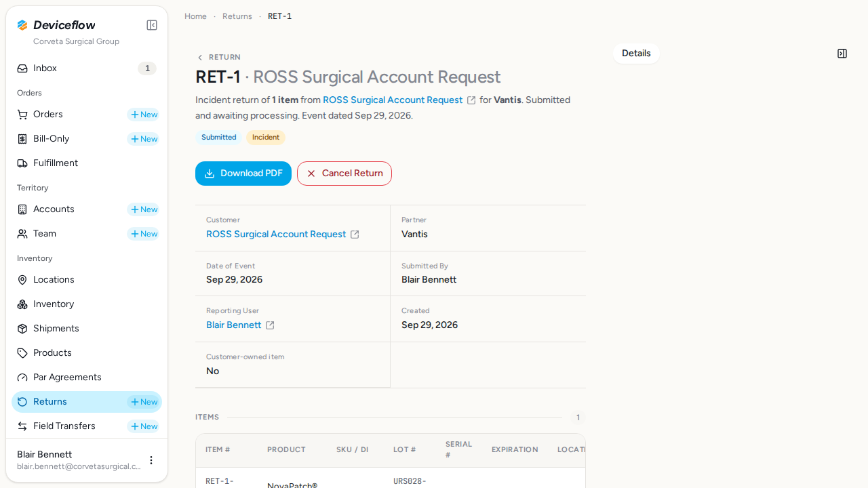Click the Team people icon
Viewport: 868px width, 488px height.
22,234
